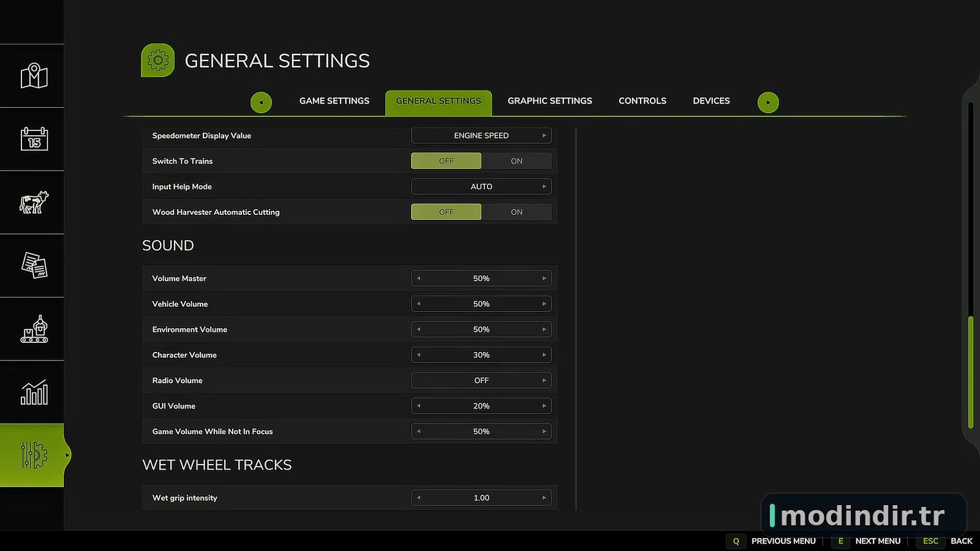The width and height of the screenshot is (980, 551).
Task: Decrease Volume Master with left arrow
Action: [419, 279]
